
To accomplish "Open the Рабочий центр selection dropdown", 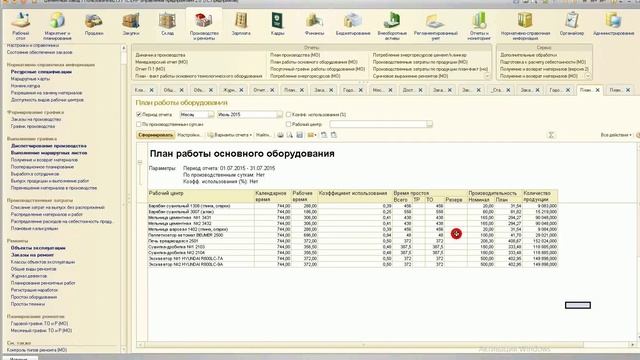I will (x=429, y=124).
